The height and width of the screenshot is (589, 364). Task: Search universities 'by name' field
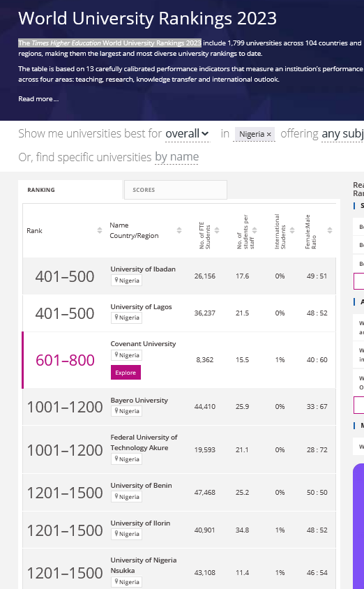(x=176, y=156)
